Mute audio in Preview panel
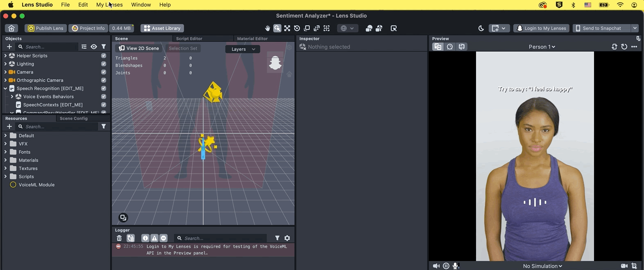Image resolution: width=644 pixels, height=270 pixels. click(436, 266)
